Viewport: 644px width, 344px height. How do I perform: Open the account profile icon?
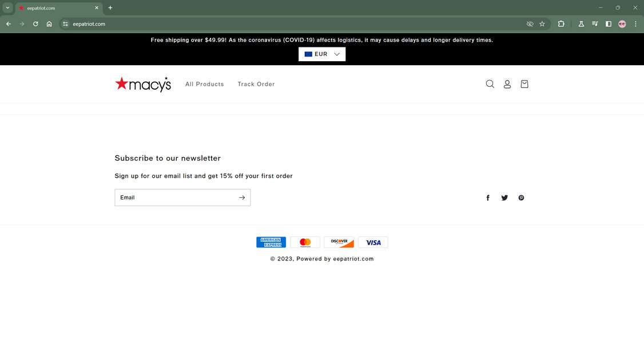[507, 83]
